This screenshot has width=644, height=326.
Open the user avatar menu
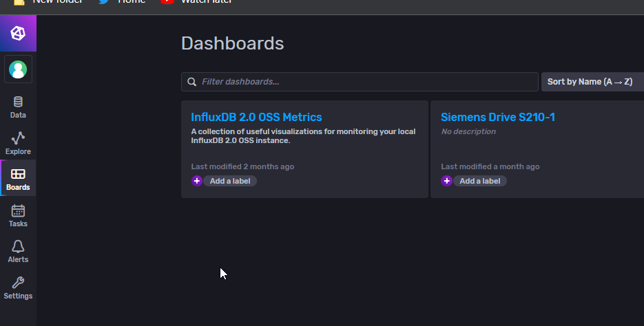pyautogui.click(x=18, y=69)
